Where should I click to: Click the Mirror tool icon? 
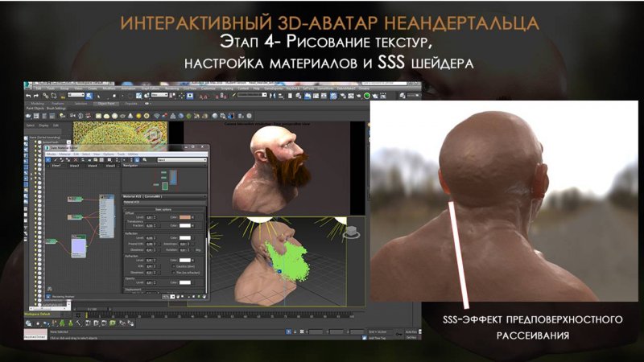(272, 96)
